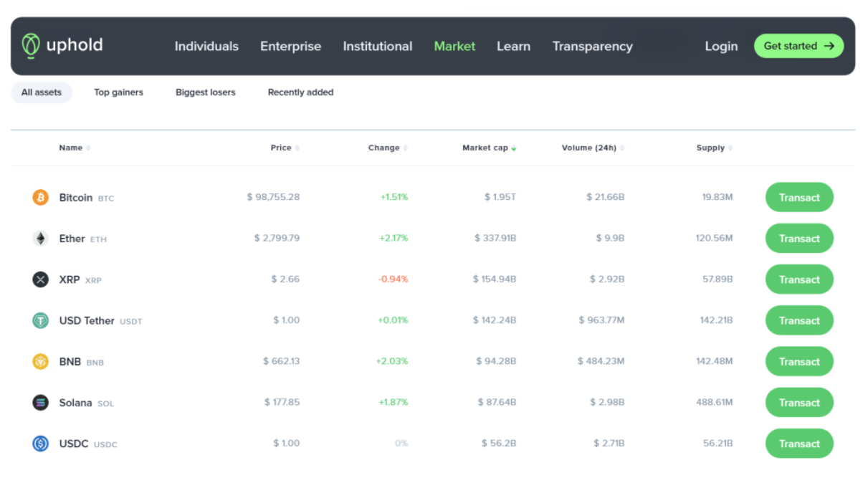868x493 pixels.
Task: Sort by Market cap column arrow
Action: (514, 148)
